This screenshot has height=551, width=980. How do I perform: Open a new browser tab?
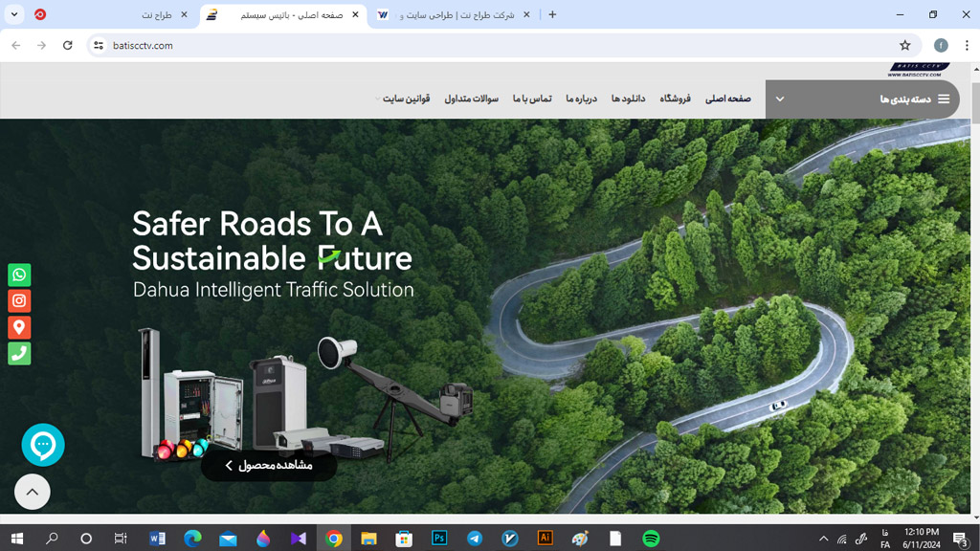coord(552,14)
